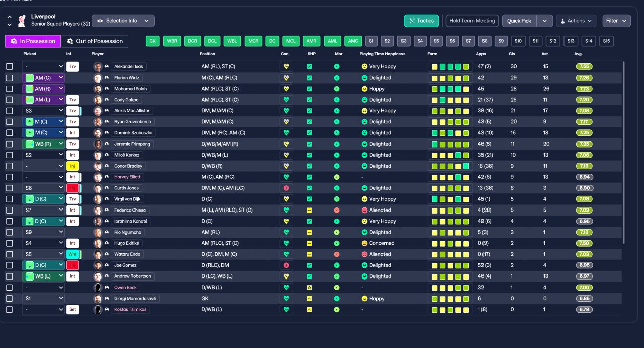
Task: Open Andrew Robertson's WB (L) picked dropdown
Action: [x=44, y=276]
